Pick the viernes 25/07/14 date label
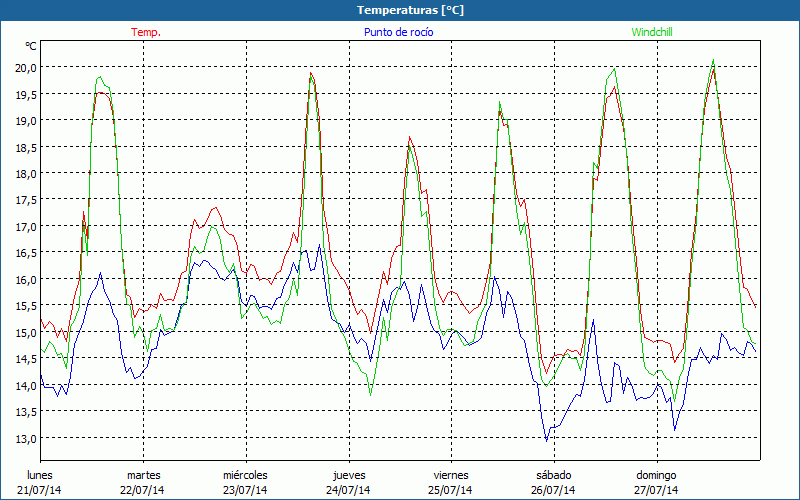 (450, 482)
